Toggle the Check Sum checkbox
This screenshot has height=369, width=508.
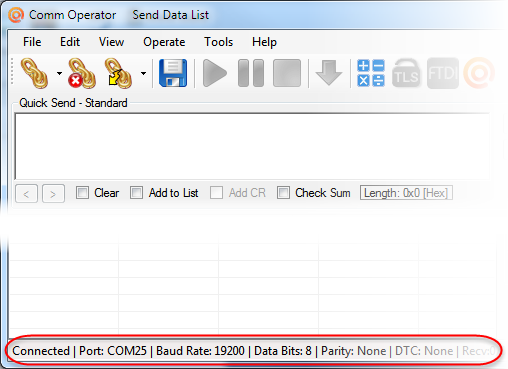click(283, 193)
